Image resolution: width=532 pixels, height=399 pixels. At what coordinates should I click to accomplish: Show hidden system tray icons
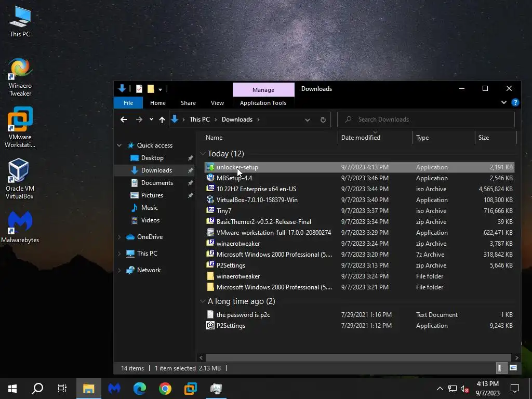(440, 389)
